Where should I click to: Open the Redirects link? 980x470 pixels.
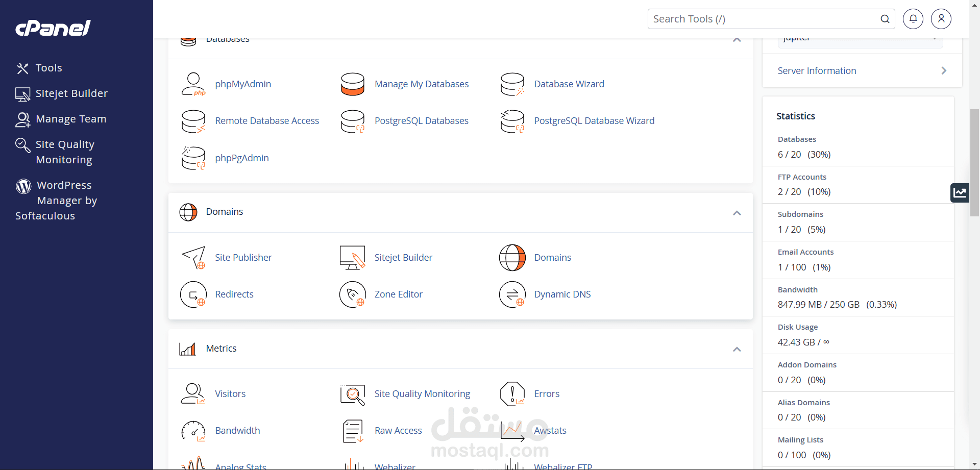[x=234, y=294]
